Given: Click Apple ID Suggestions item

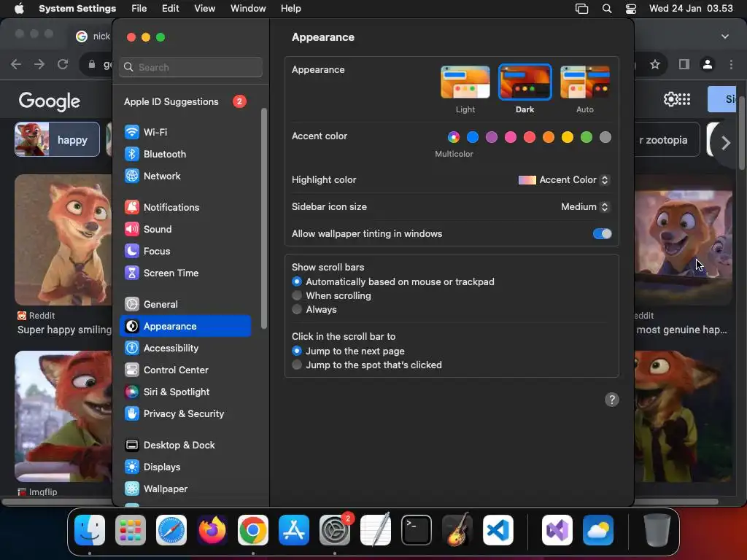Looking at the screenshot, I should (185, 101).
